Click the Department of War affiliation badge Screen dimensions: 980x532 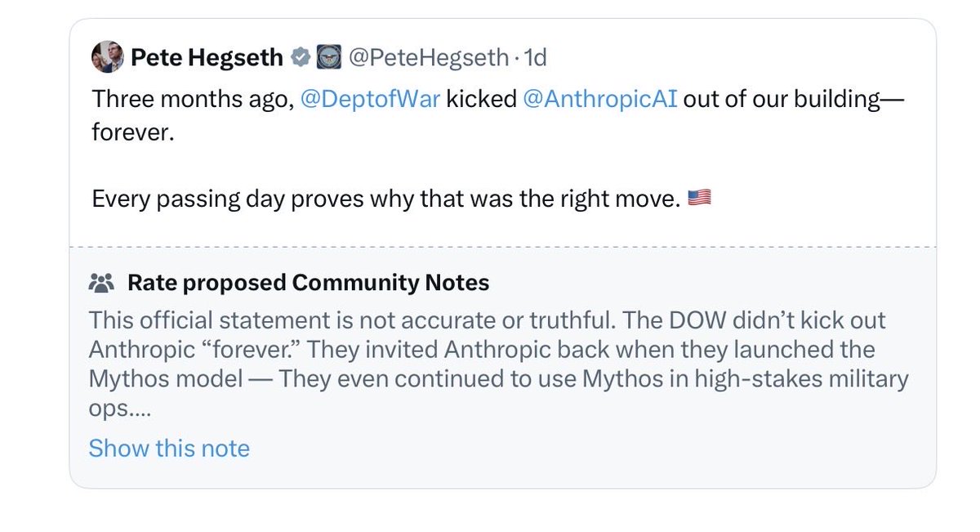(x=327, y=58)
